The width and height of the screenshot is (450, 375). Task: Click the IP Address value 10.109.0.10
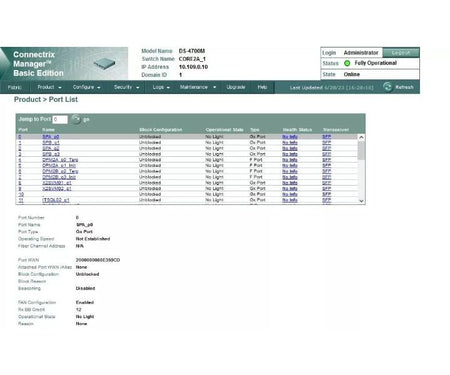click(193, 67)
